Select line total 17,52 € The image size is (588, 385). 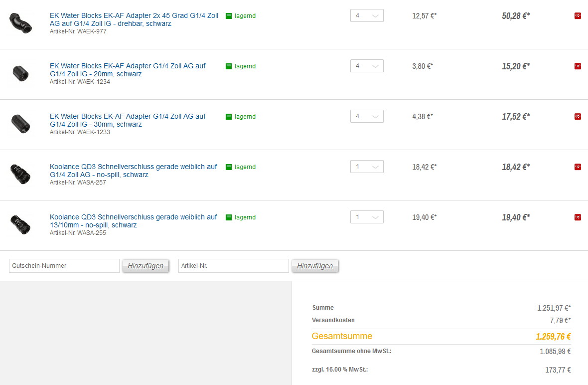[516, 116]
